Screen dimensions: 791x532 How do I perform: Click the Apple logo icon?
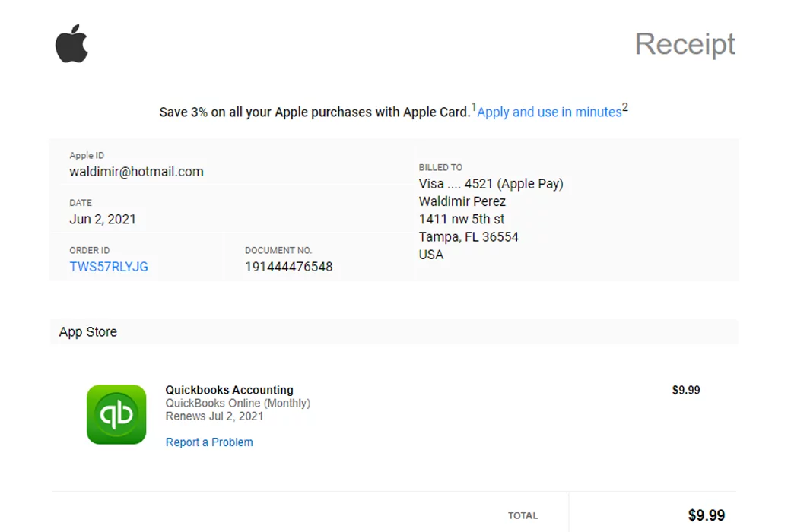(x=71, y=43)
